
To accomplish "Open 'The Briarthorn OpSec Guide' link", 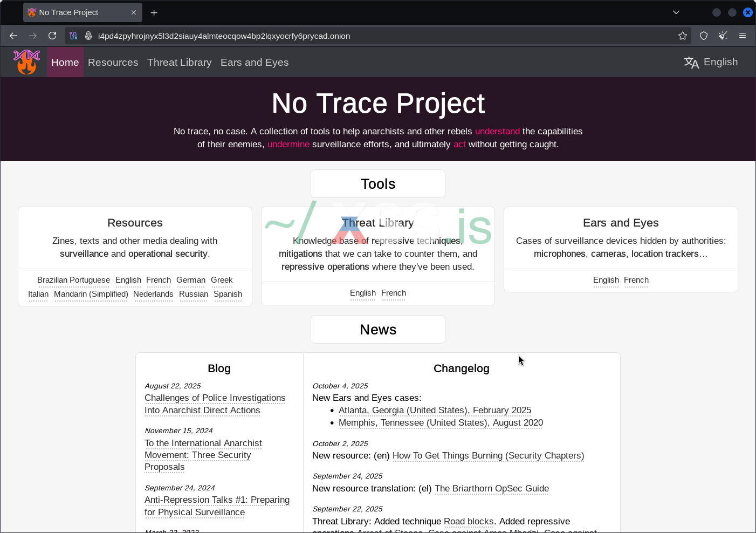I will coord(492,488).
